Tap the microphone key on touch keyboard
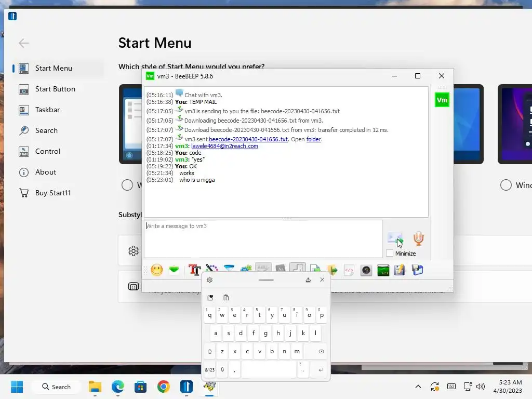 coord(222,369)
